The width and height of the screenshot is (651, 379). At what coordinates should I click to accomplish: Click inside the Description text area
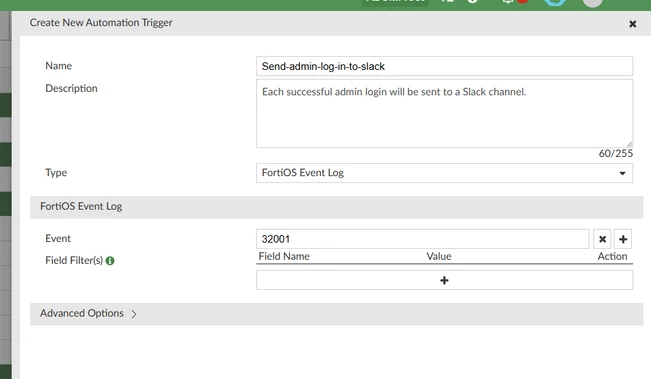(444, 113)
